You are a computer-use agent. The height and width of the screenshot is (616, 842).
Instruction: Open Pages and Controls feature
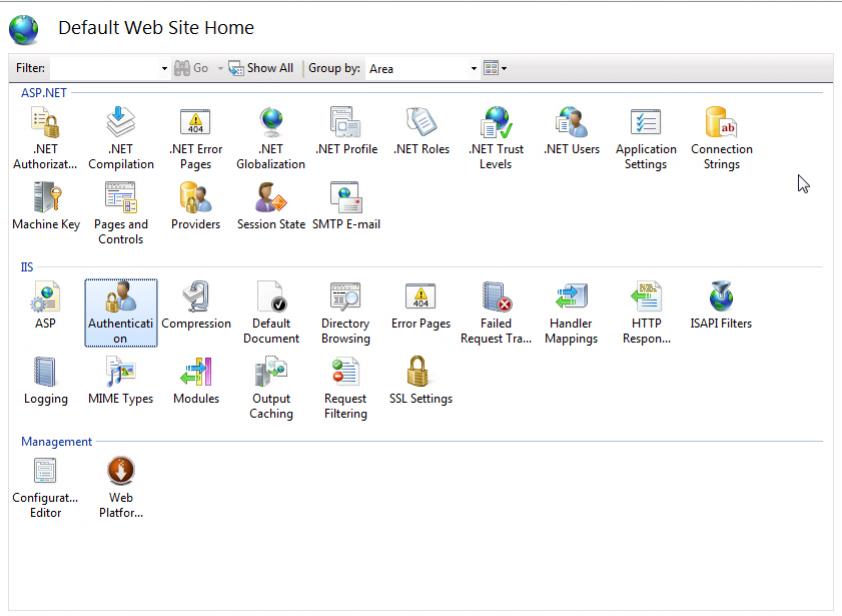[121, 214]
